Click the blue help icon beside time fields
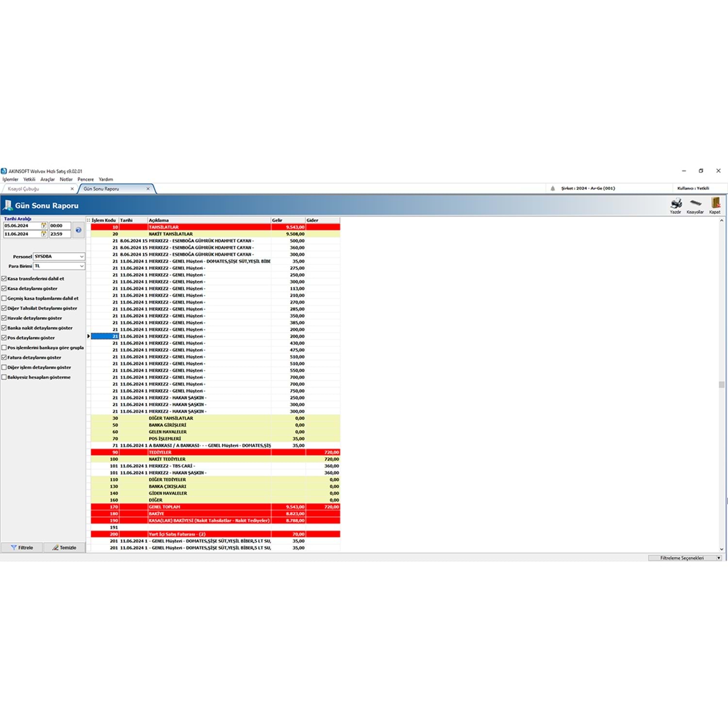Image resolution: width=728 pixels, height=728 pixels. (79, 230)
